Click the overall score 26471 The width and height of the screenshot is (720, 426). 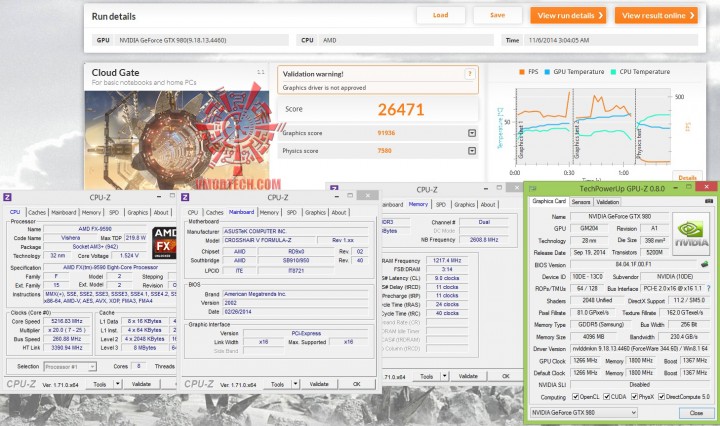(x=401, y=109)
